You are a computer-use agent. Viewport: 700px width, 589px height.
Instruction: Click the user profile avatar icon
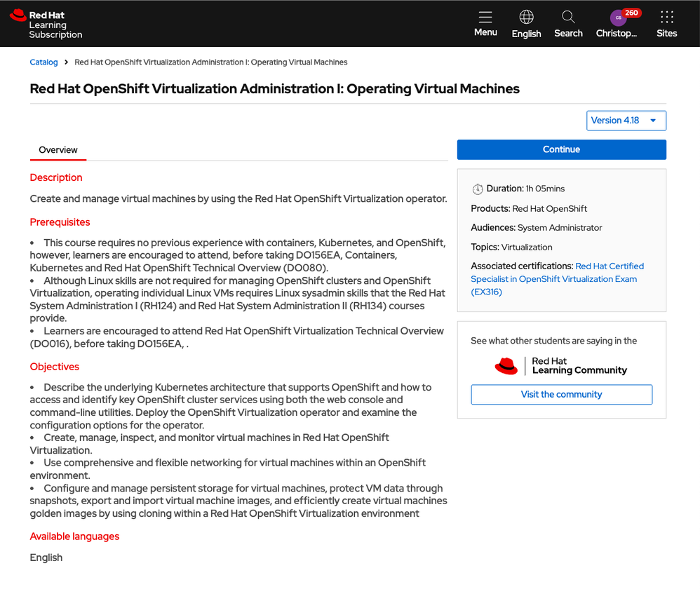coord(617,18)
